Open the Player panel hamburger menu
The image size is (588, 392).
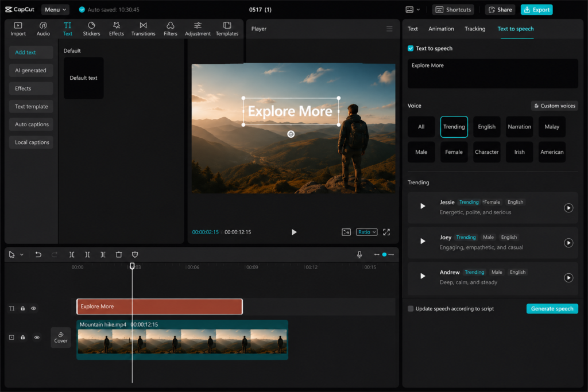[389, 29]
